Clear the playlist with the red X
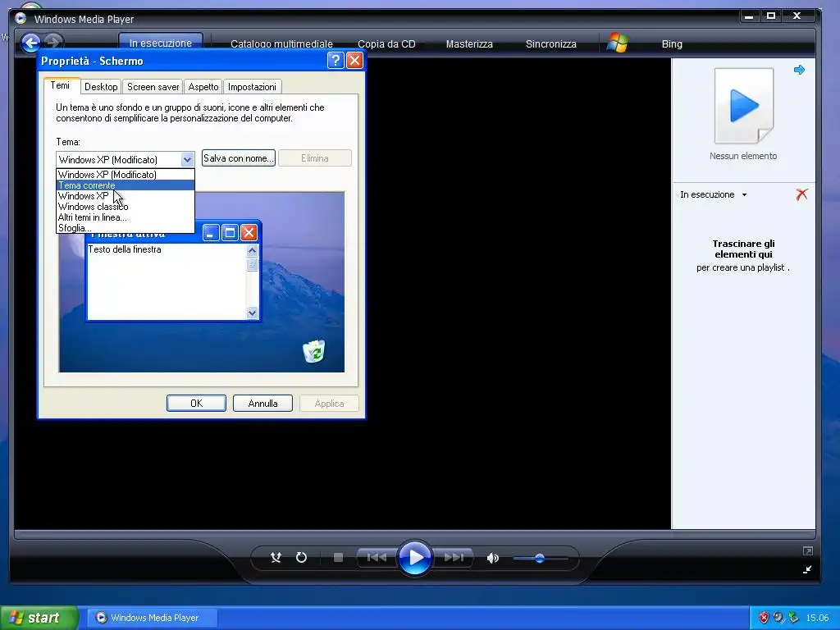 click(801, 194)
